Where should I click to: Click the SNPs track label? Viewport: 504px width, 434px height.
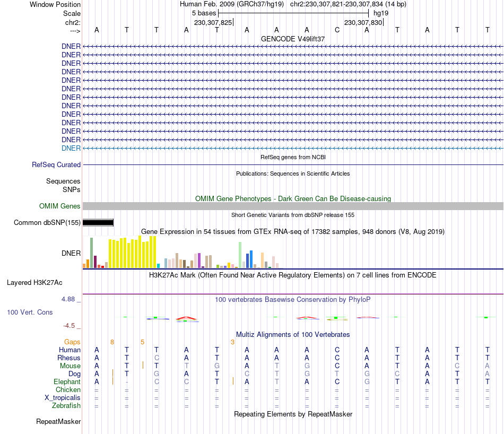[72, 189]
